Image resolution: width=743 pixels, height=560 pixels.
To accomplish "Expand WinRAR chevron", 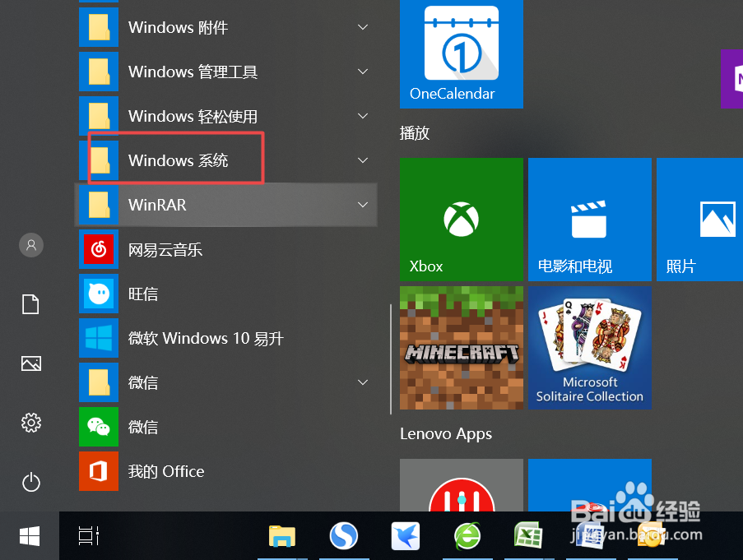I will pos(363,205).
